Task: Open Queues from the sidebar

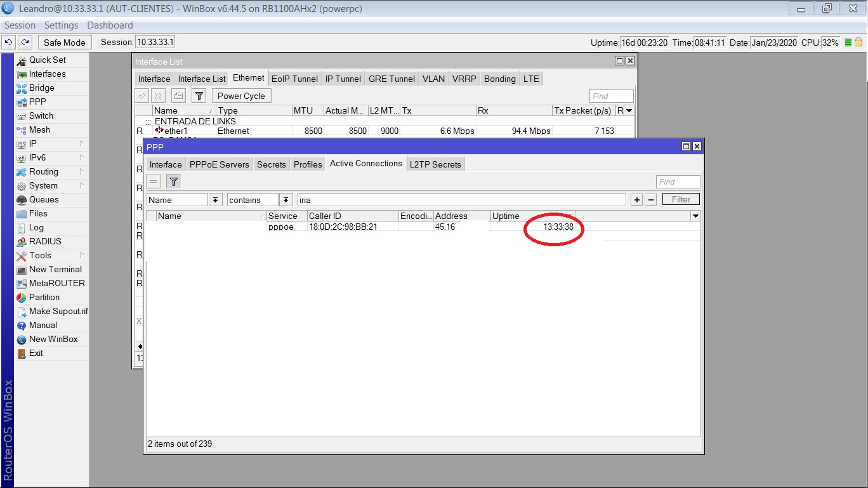Action: click(x=44, y=199)
